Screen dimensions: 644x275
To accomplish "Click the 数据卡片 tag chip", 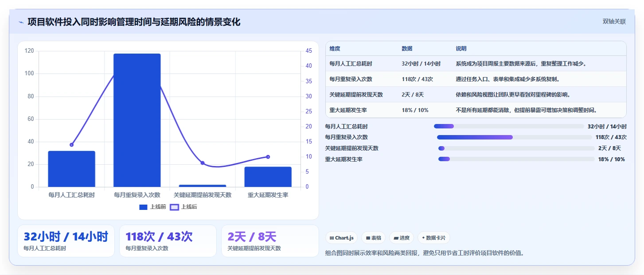I will click(433, 238).
